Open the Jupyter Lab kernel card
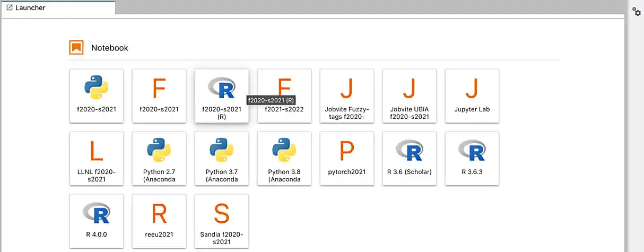 click(x=472, y=95)
